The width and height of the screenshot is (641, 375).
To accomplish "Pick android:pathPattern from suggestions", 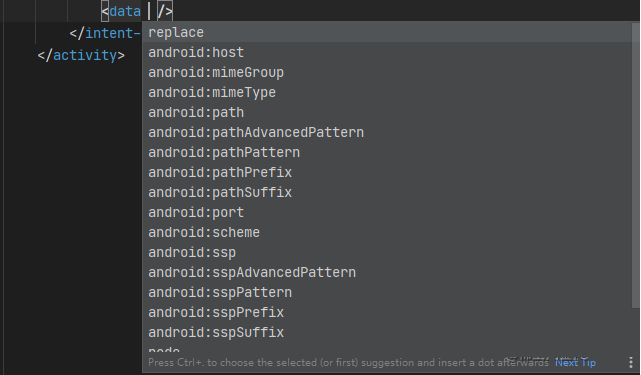I will (387, 153).
